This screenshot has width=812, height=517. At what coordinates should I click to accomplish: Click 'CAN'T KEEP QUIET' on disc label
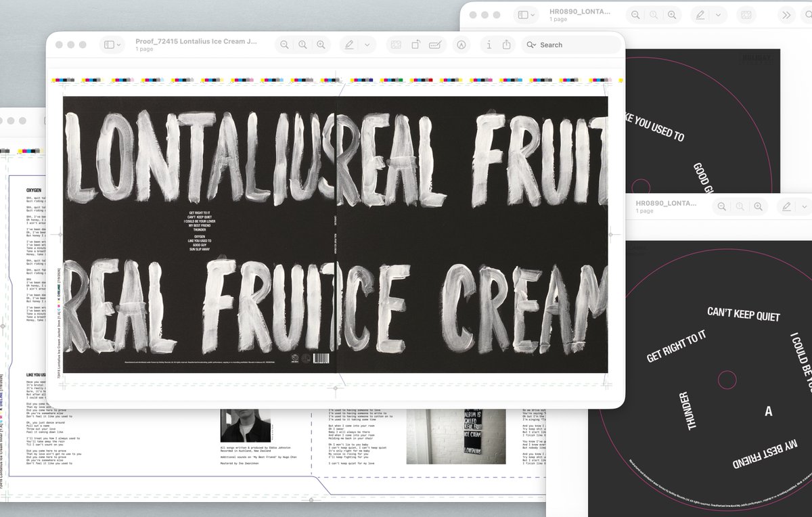pos(744,314)
